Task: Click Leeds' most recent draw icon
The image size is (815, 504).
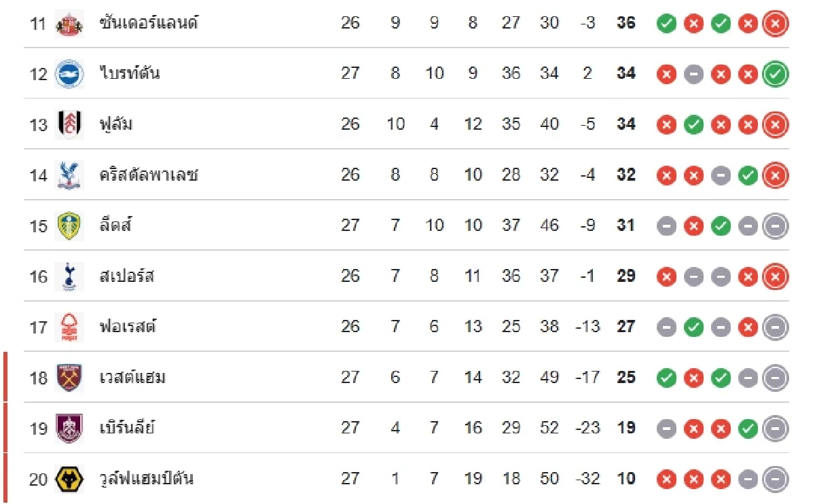Action: pos(775,226)
